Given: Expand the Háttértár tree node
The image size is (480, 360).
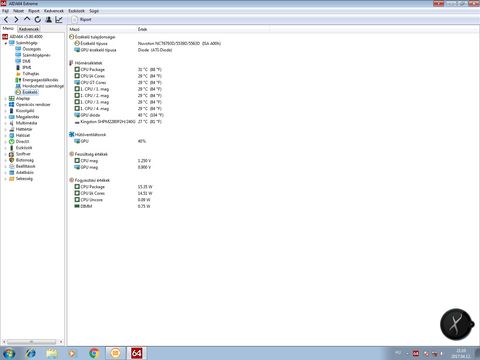Looking at the screenshot, I should pyautogui.click(x=6, y=129).
